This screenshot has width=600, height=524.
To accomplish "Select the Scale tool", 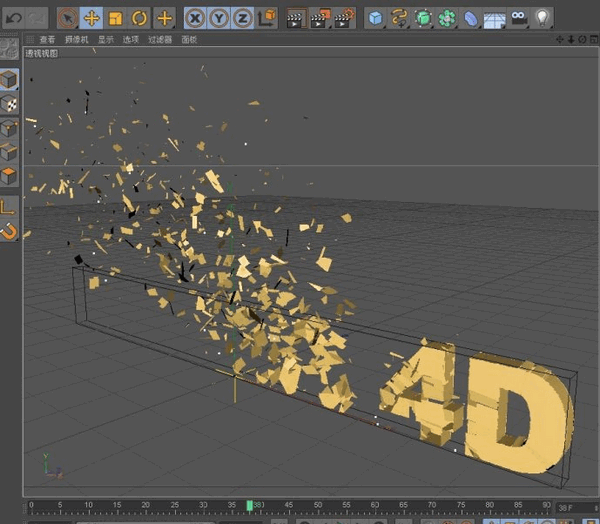I will click(115, 17).
